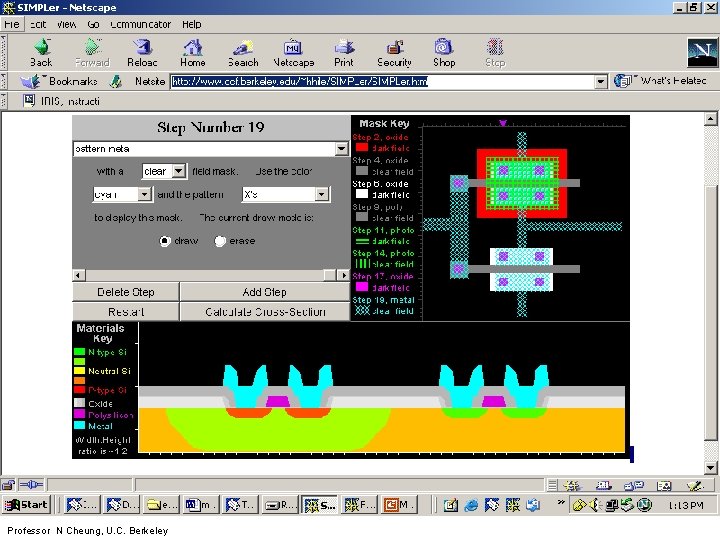Click the URL address field

380,81
